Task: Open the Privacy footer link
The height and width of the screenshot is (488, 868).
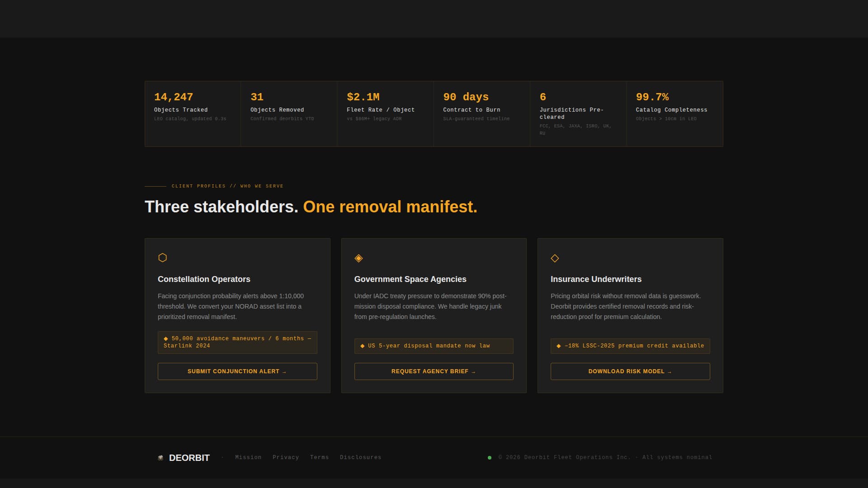Action: point(286,457)
